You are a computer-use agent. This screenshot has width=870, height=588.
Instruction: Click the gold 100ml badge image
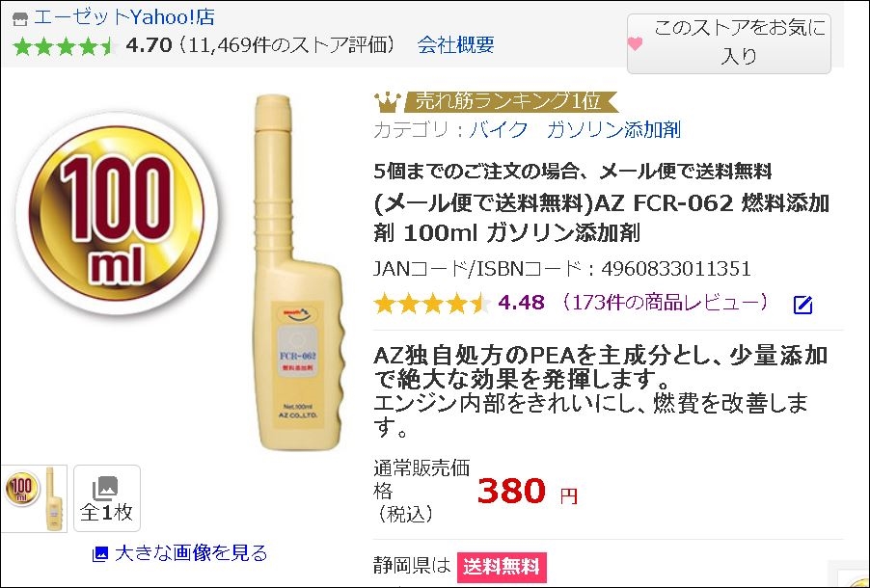117,214
